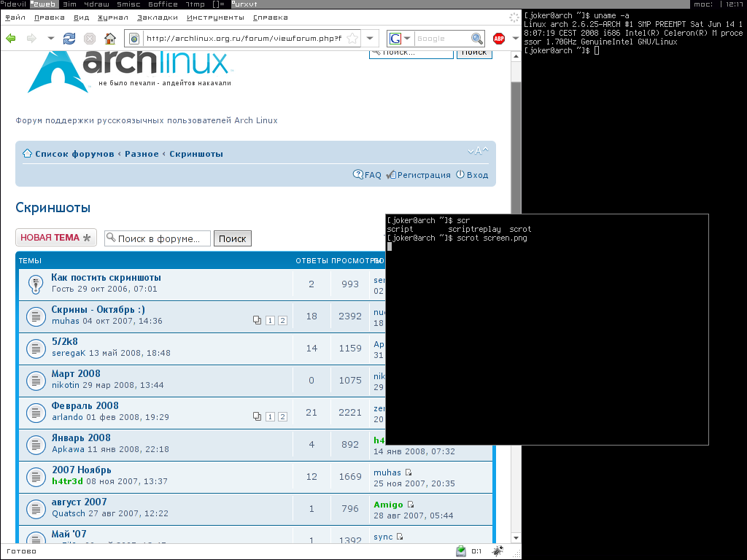Image resolution: width=747 pixels, height=560 pixels.
Task: Click the Поиск в форуме search field
Action: [158, 238]
